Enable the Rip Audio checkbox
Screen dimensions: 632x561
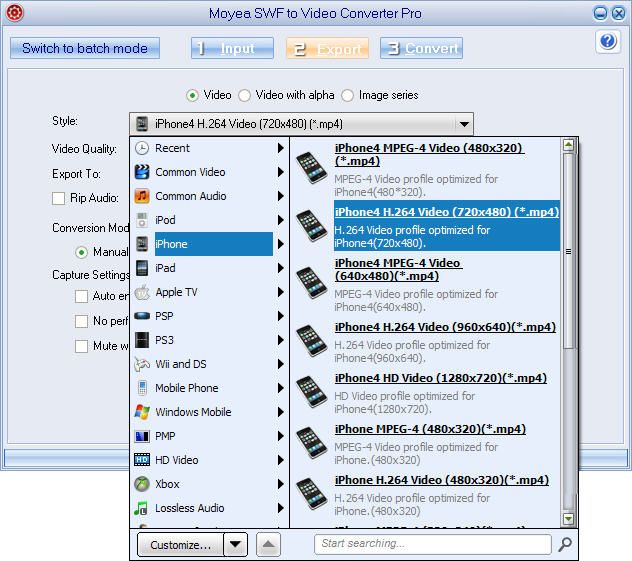click(x=58, y=198)
